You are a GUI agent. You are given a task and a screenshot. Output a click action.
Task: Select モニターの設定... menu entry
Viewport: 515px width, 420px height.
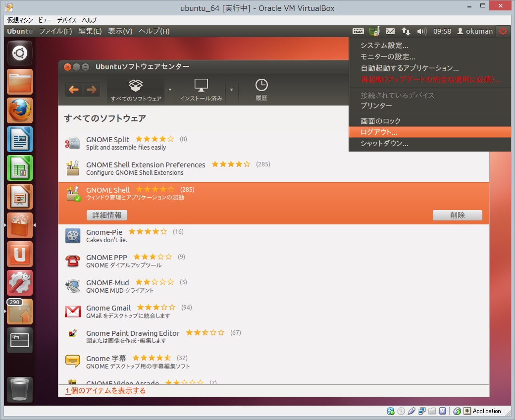(430, 57)
